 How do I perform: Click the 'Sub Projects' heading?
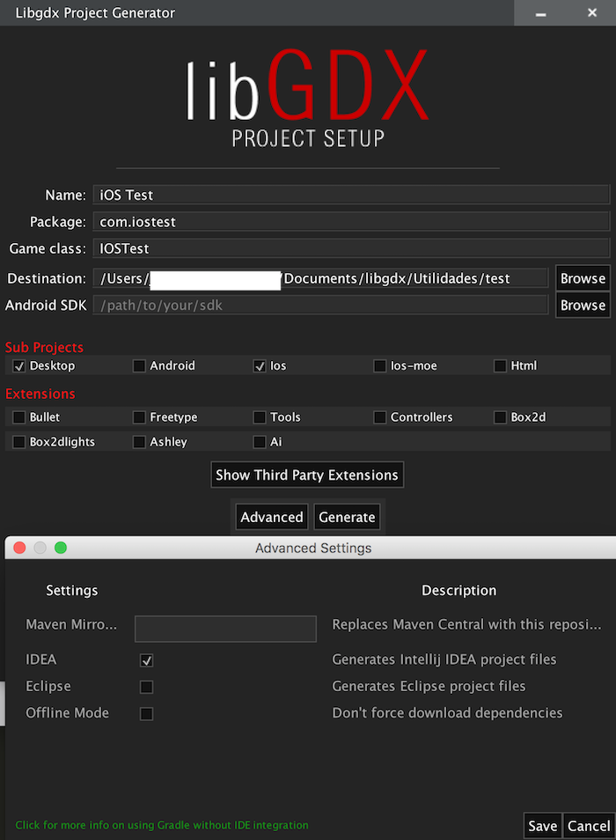pyautogui.click(x=44, y=348)
